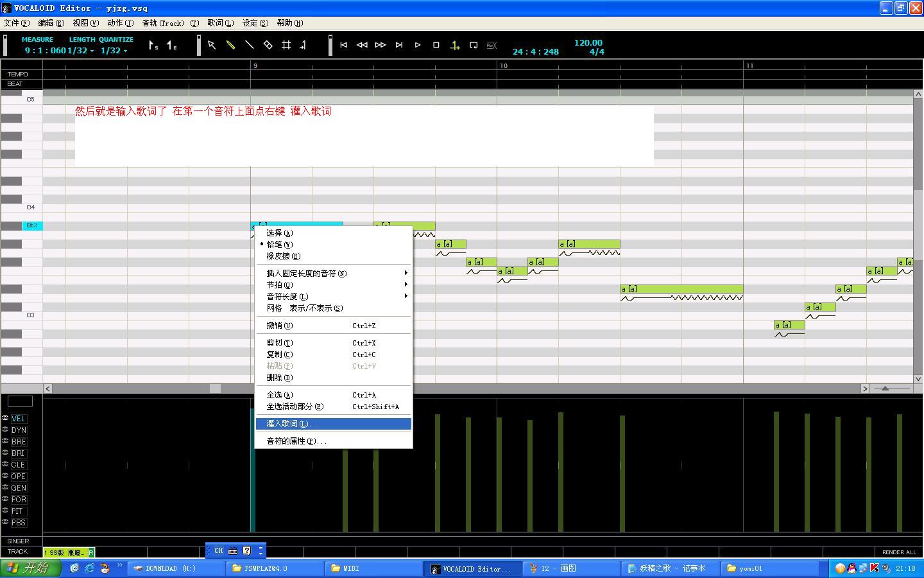Toggle the eye icon next to PIT
This screenshot has width=924, height=578.
(5, 511)
